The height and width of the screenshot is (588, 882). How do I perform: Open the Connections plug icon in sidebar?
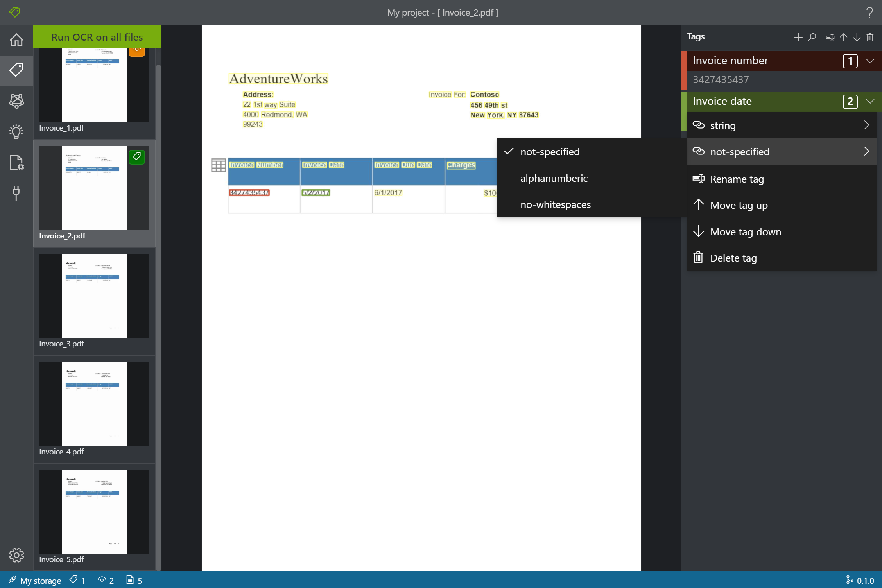[x=16, y=193]
